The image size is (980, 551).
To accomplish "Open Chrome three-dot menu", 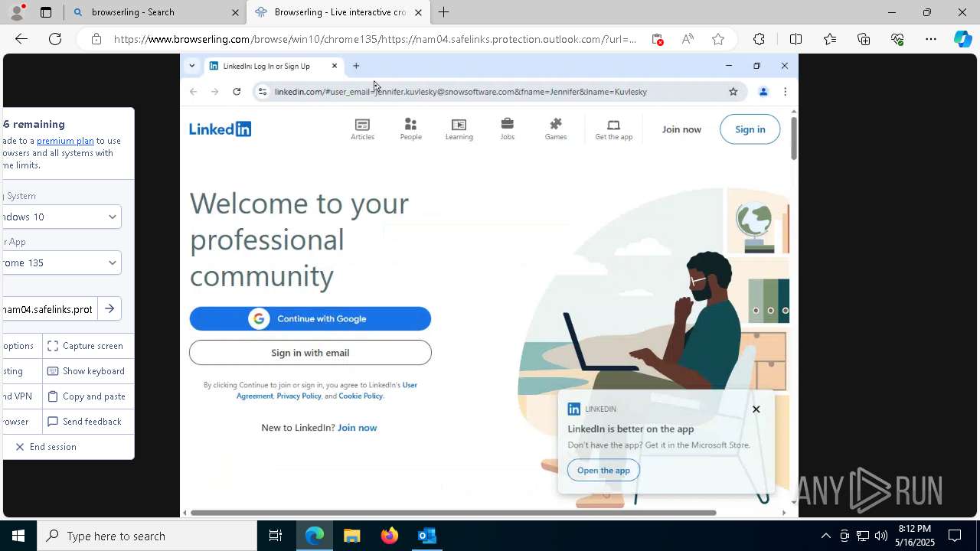I will (x=785, y=92).
